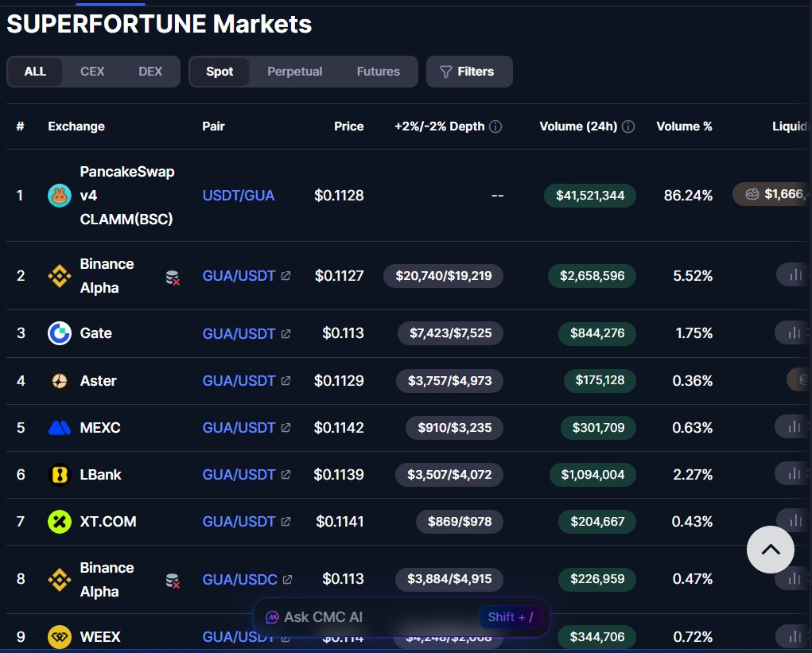
Task: Click the Binance Alpha logo in row 2
Action: tap(60, 276)
